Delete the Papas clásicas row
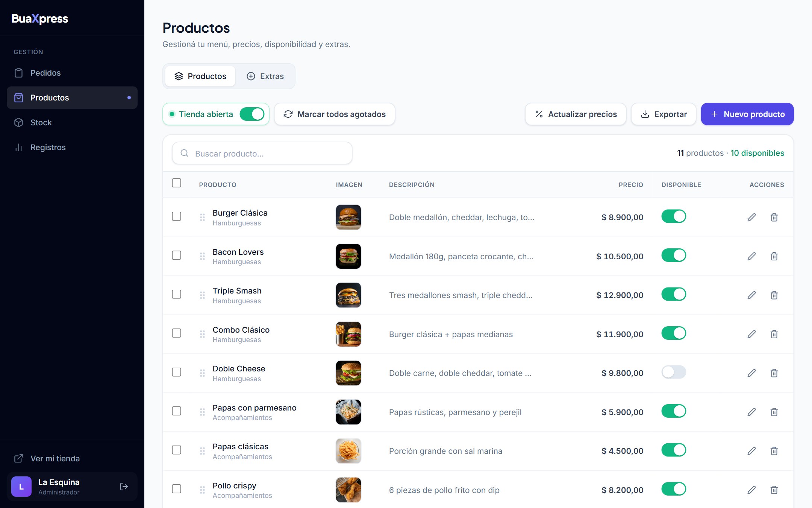Viewport: 812px width, 508px height. [774, 451]
